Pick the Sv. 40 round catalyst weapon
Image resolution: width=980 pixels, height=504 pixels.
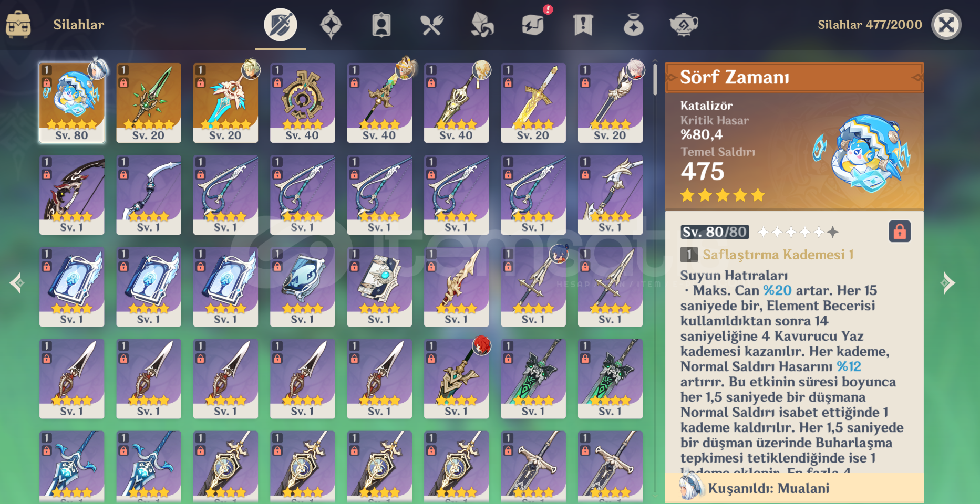click(x=302, y=103)
